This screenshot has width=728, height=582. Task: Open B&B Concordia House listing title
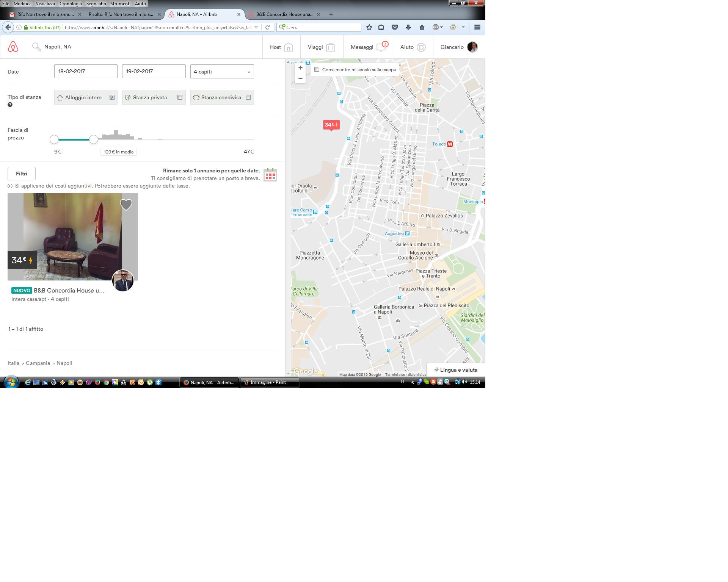(x=69, y=291)
